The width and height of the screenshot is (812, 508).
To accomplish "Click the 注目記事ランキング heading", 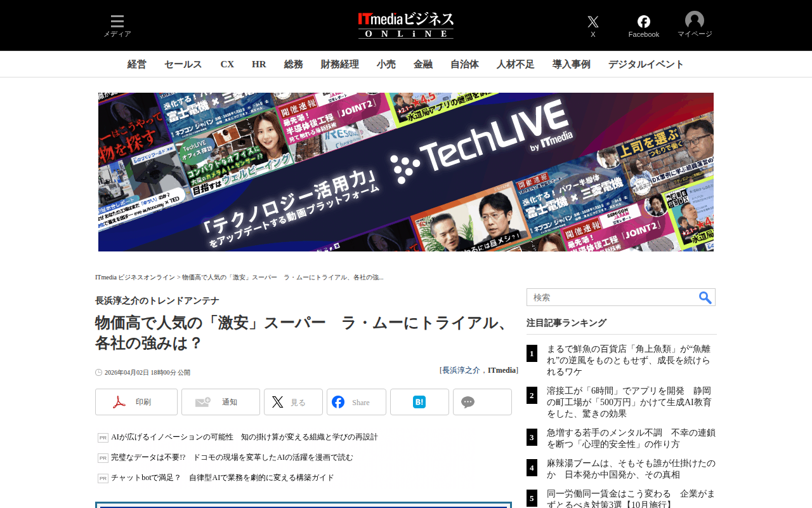I will [566, 323].
